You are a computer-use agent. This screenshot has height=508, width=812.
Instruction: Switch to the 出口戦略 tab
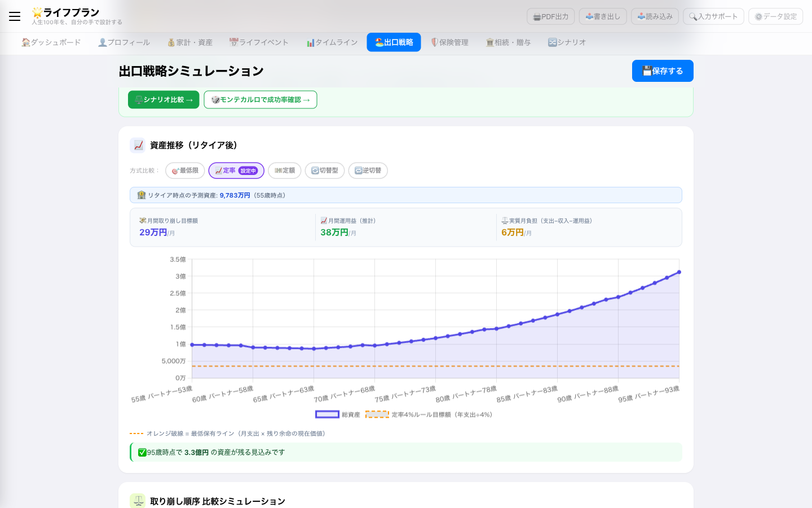(394, 42)
